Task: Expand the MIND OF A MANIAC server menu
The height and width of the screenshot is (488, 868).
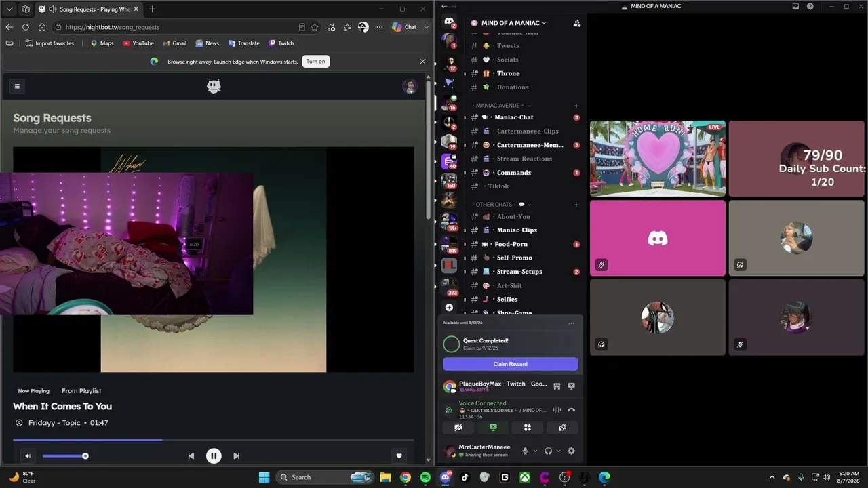Action: pos(512,23)
